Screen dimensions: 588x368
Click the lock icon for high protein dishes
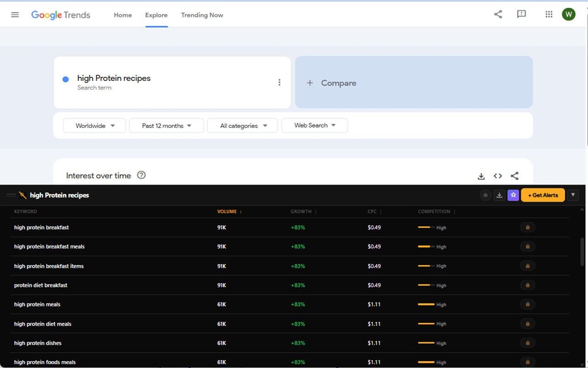527,343
